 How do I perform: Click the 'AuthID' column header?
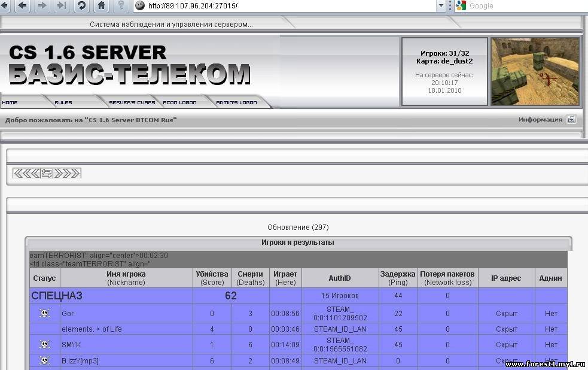click(x=340, y=278)
